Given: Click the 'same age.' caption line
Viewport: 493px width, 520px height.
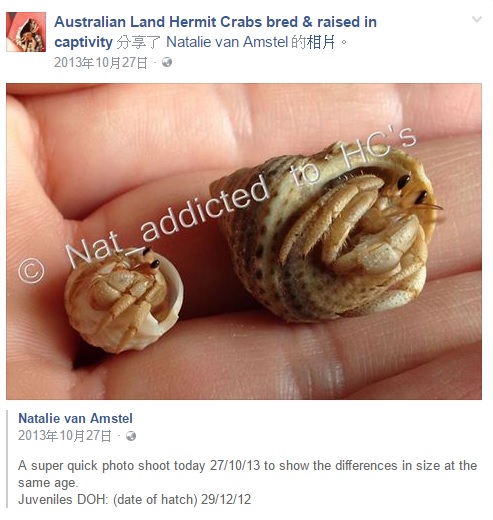Looking at the screenshot, I should point(48,483).
